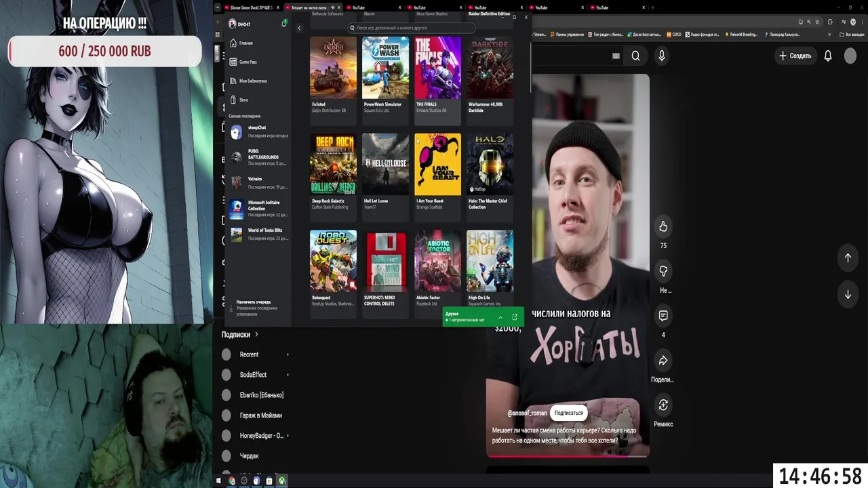Open Чердак channel in subscriptions
The height and width of the screenshot is (488, 868).
pos(256,456)
